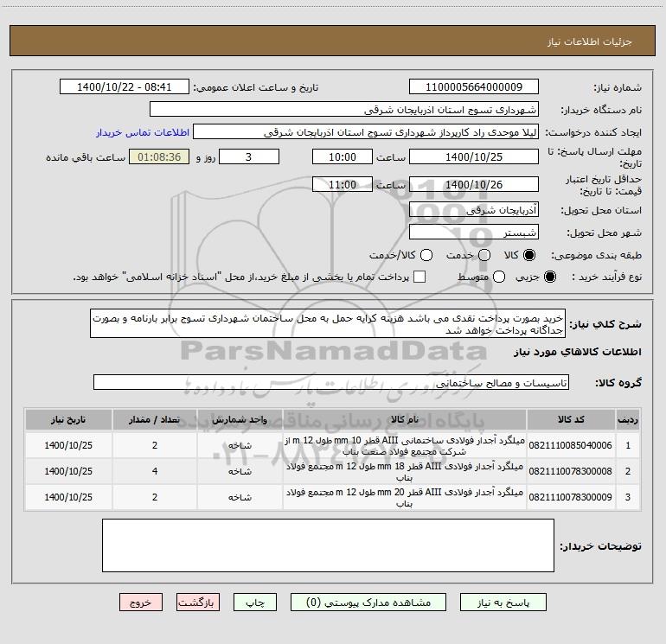
Task: Click the remaining days field showing 3
Action: [x=249, y=156]
